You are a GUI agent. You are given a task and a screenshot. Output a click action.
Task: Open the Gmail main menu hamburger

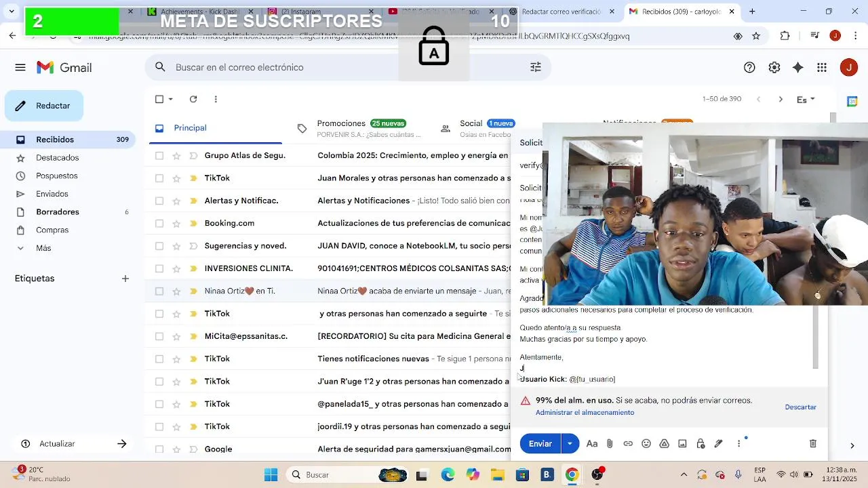coord(20,67)
